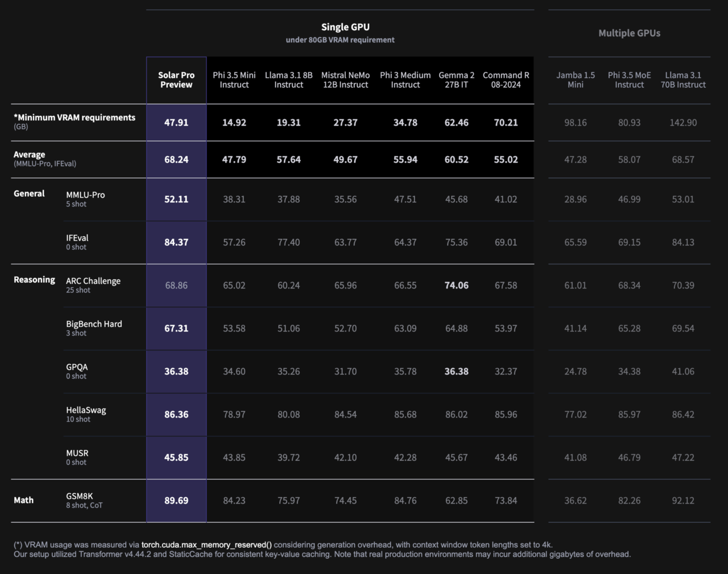Select Solar Pro ARC score 68.86

click(176, 285)
